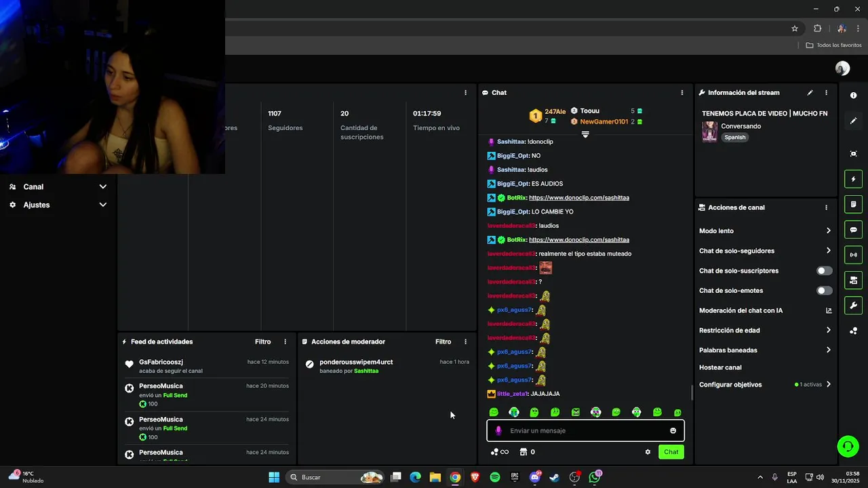This screenshot has width=868, height=488.
Task: Open the green headset support button
Action: 847,446
